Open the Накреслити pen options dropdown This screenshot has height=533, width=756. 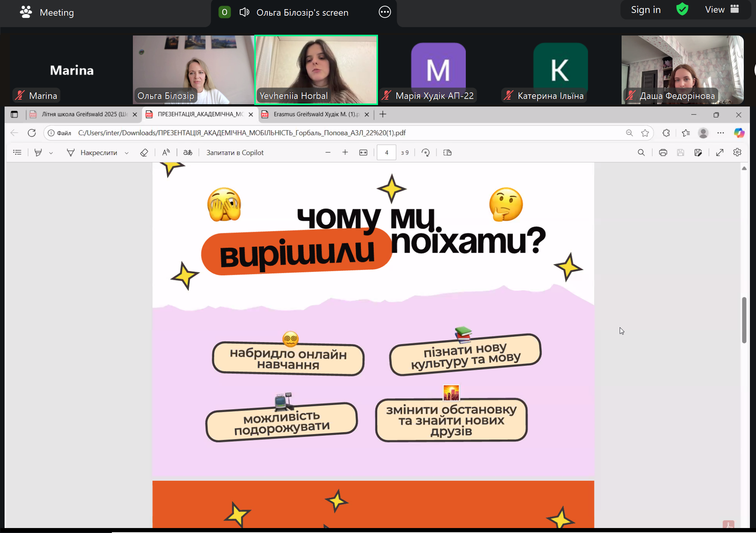(126, 152)
